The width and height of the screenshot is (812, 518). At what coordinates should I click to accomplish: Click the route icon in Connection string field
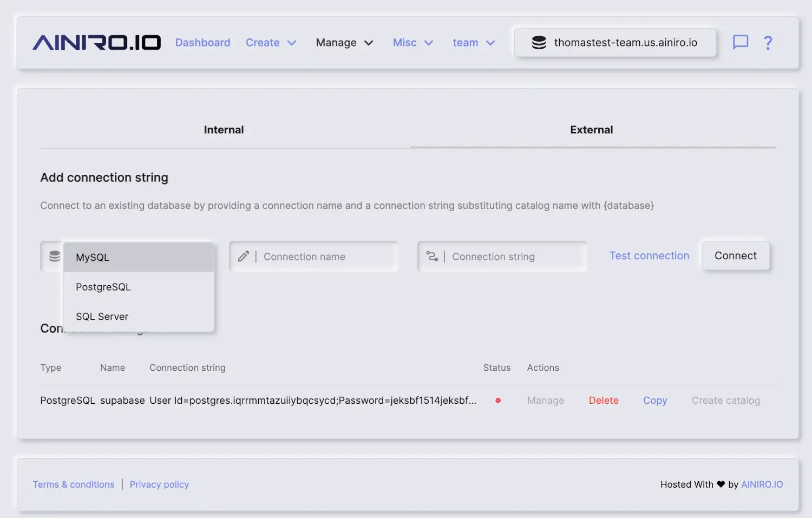[432, 256]
